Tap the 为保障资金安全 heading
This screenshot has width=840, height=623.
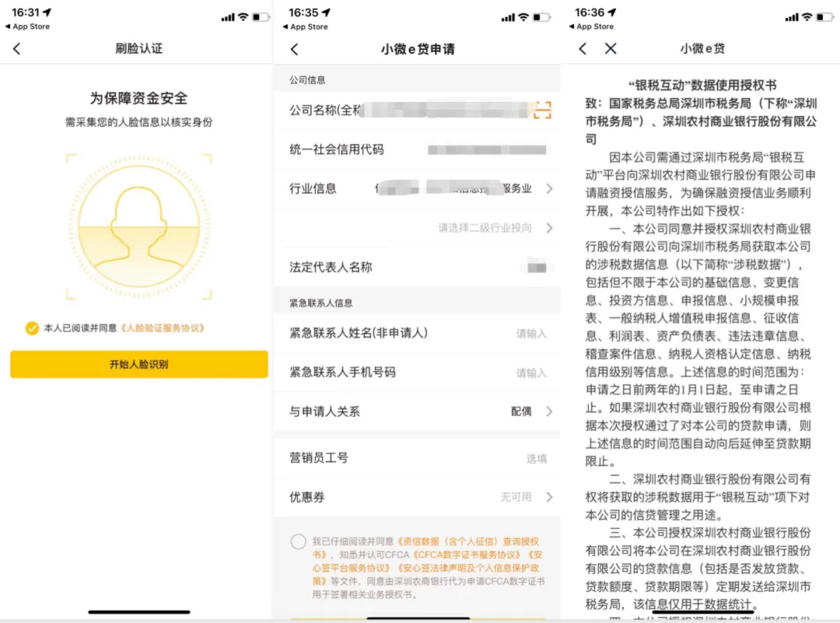(x=138, y=98)
